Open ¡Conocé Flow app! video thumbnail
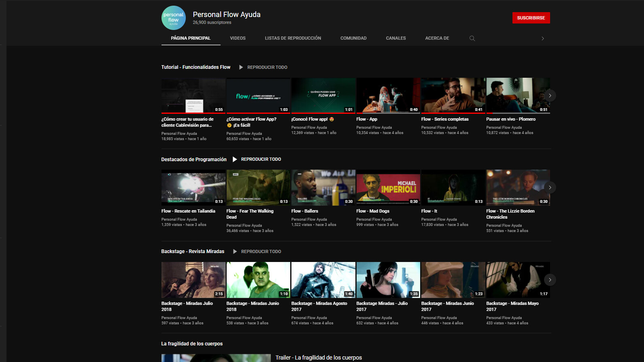Viewport: 644px width, 362px height. (x=323, y=96)
